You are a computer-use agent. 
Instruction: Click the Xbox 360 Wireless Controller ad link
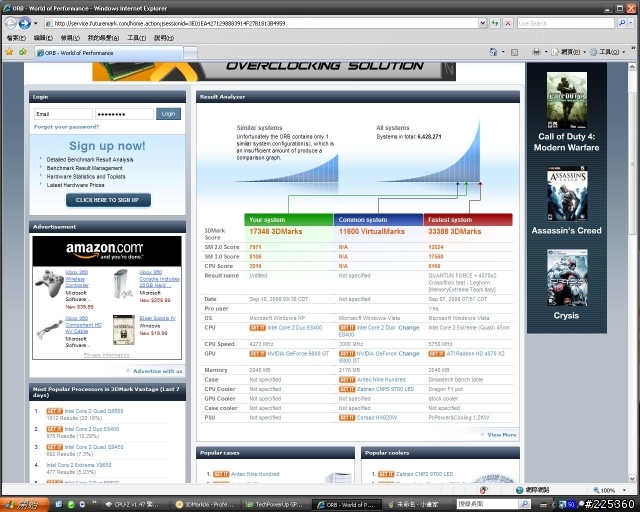[x=77, y=279]
